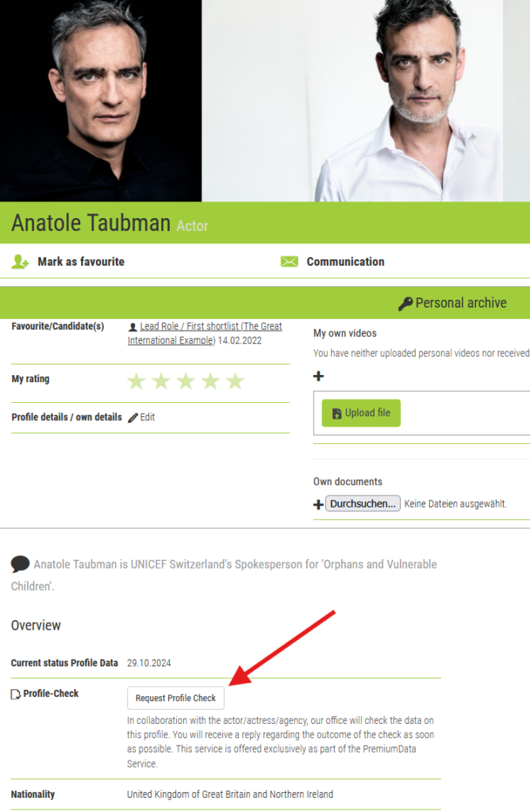Click the Profile-Check document icon
Image resolution: width=530 pixels, height=812 pixels.
[x=16, y=694]
